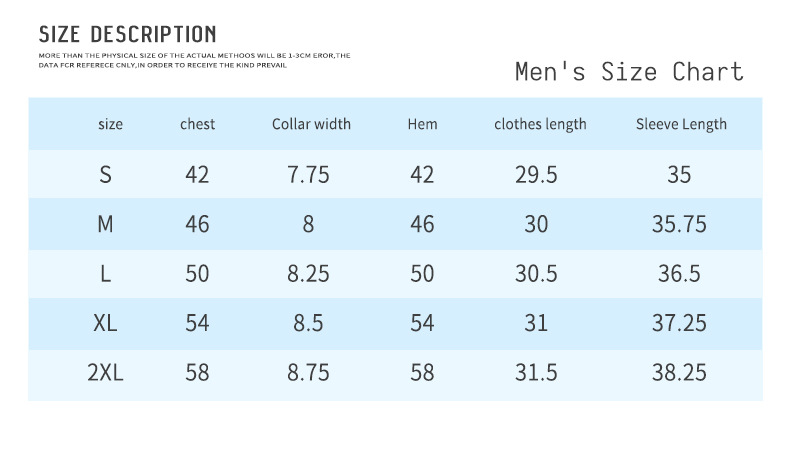Image resolution: width=790 pixels, height=462 pixels.
Task: Select the 2XL size row label
Action: point(105,373)
